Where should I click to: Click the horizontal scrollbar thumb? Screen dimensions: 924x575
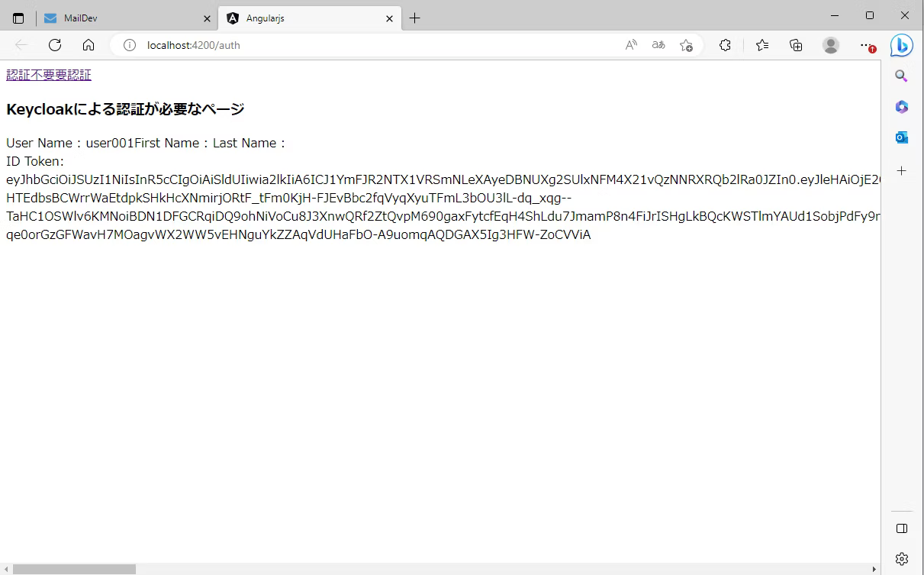point(74,569)
